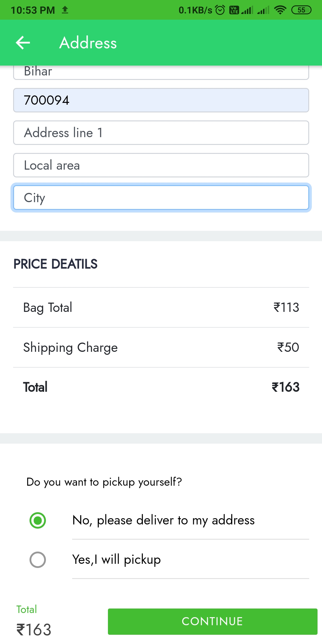
Task: Tap the Shipping Charge row
Action: (x=161, y=347)
